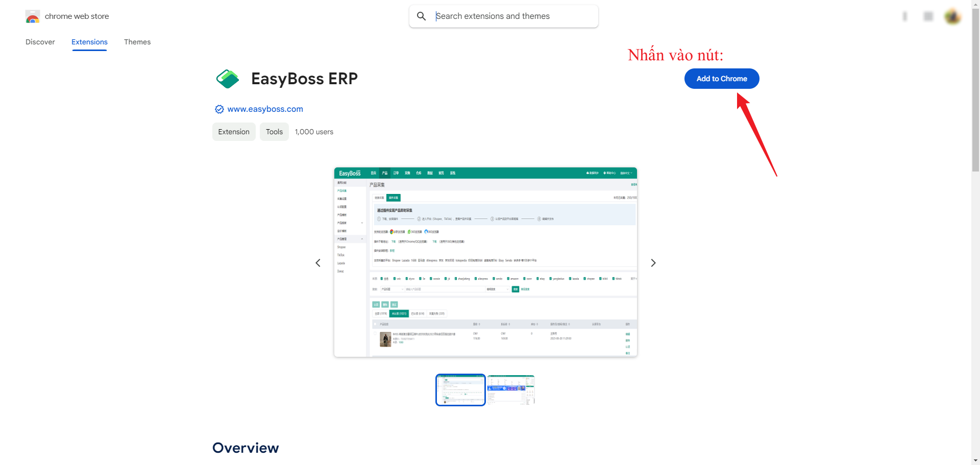Go to next screenshot with right chevron
This screenshot has height=465, width=980.
653,263
